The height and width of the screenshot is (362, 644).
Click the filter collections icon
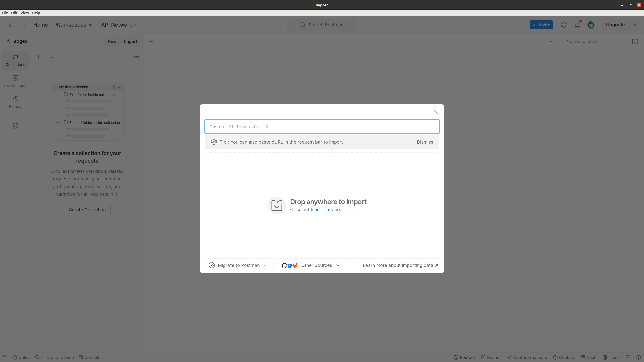52,57
